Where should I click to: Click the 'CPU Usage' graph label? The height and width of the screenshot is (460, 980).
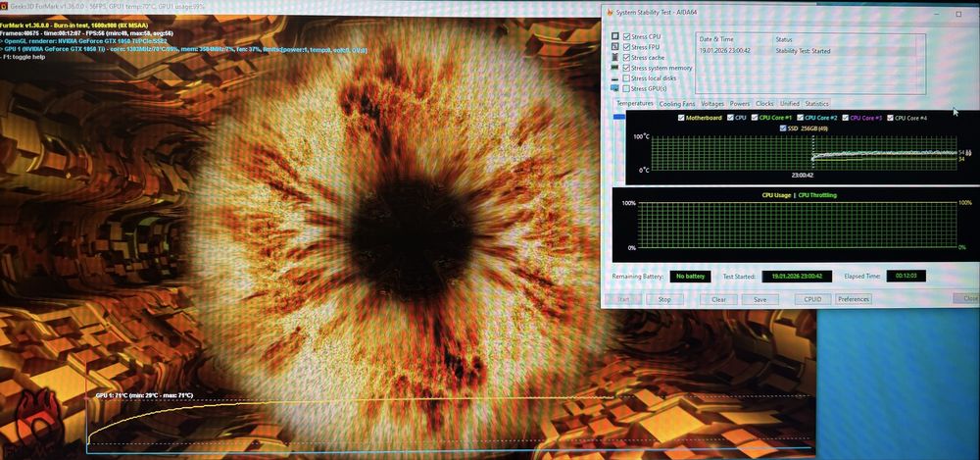[x=776, y=195]
